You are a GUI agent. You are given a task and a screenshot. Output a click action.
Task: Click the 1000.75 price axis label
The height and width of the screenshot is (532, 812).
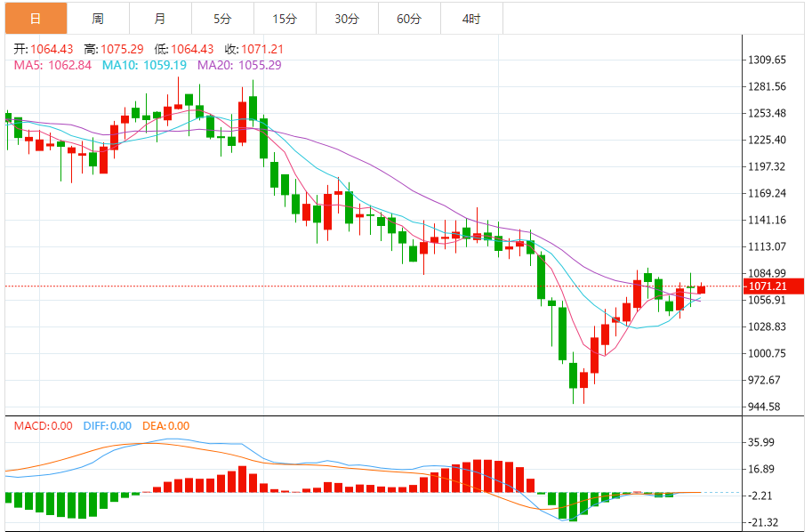coord(767,354)
